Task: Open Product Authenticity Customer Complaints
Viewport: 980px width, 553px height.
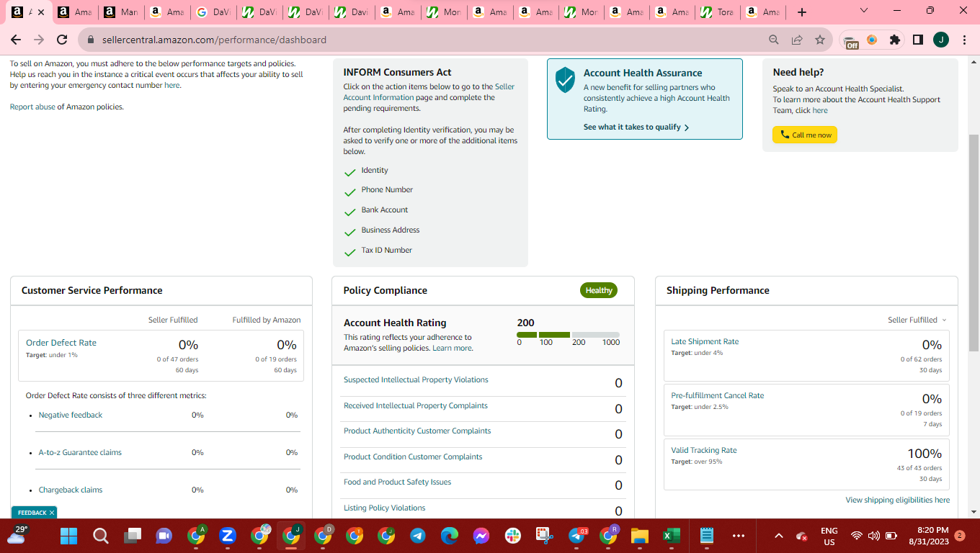Action: 417,431
